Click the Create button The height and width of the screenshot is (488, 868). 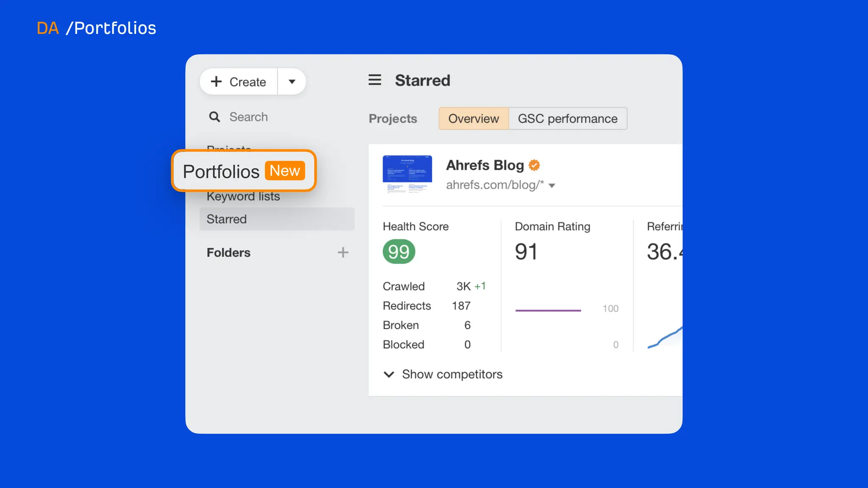[239, 82]
